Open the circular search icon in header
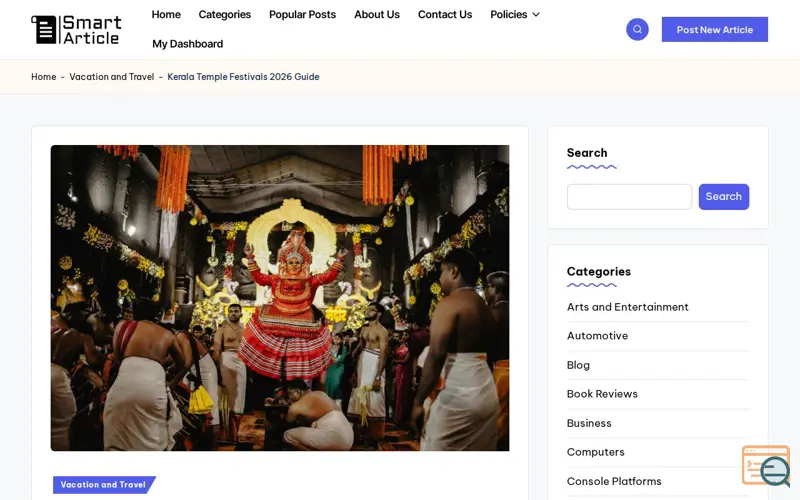Viewport: 800px width, 500px height. click(637, 30)
